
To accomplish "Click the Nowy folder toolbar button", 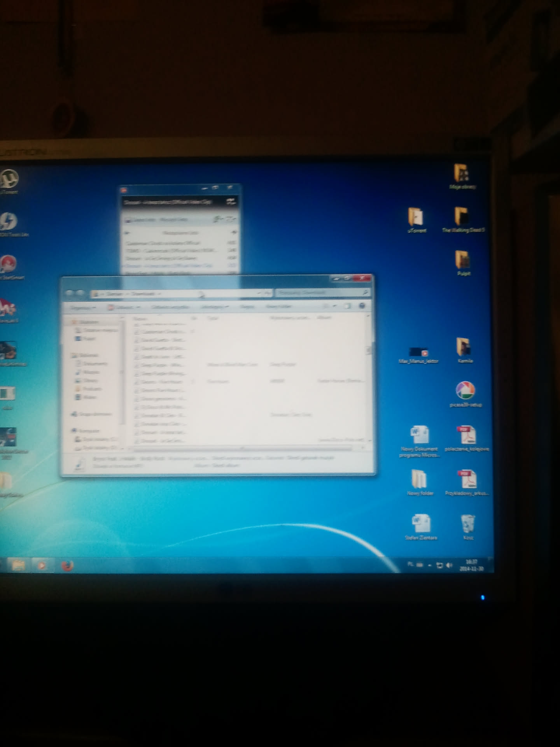I will [x=278, y=307].
